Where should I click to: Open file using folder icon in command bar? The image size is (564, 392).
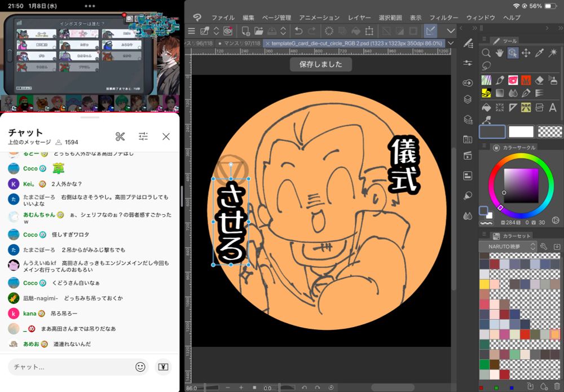pos(259,31)
